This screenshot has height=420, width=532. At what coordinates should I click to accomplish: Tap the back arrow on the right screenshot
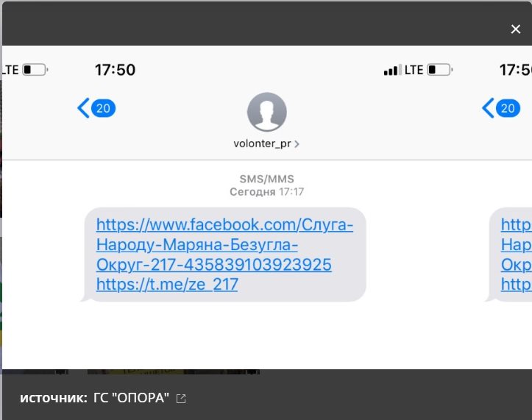[488, 108]
